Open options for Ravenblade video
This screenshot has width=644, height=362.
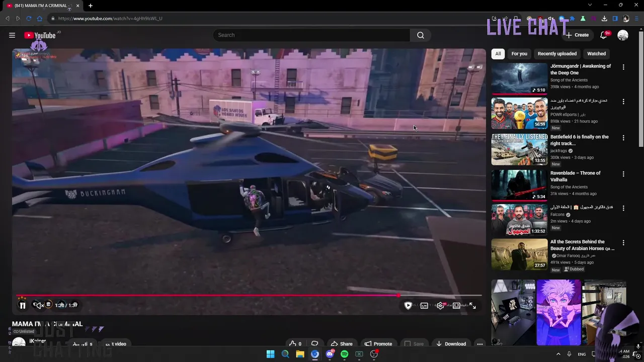tap(623, 174)
